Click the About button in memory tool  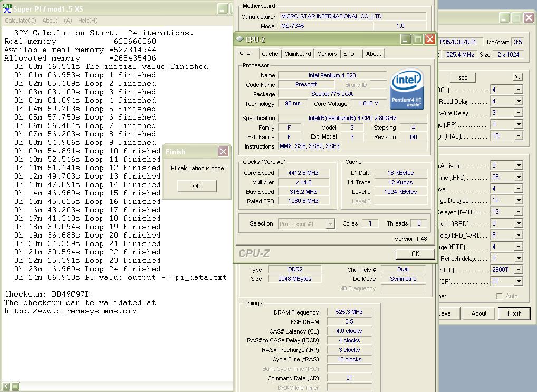click(x=479, y=313)
